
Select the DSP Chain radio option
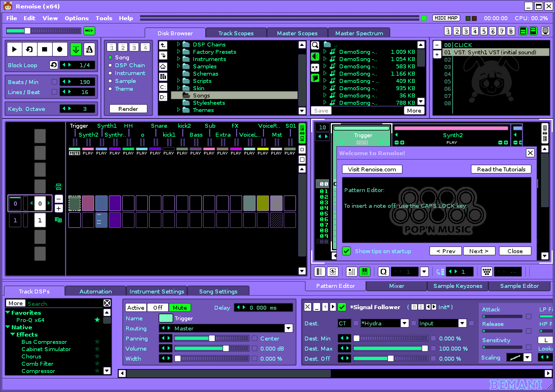pos(110,66)
